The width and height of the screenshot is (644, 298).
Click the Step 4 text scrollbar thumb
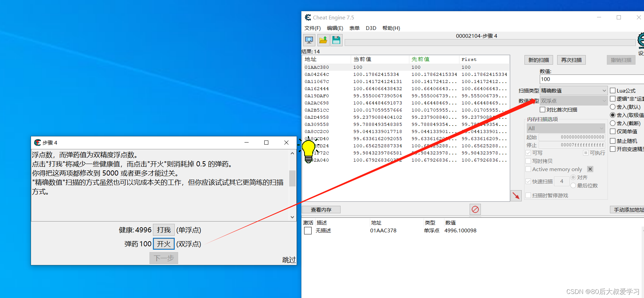pos(292,178)
